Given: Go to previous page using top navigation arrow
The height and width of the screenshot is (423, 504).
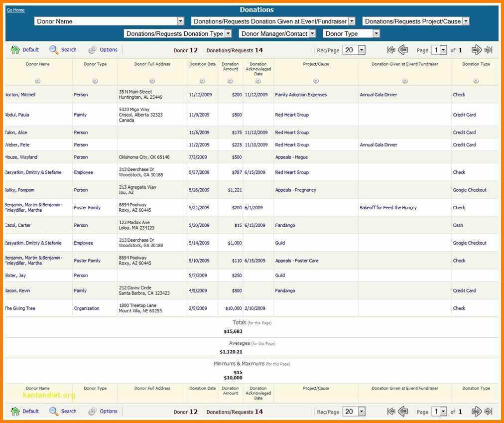Looking at the screenshot, I should [x=403, y=50].
